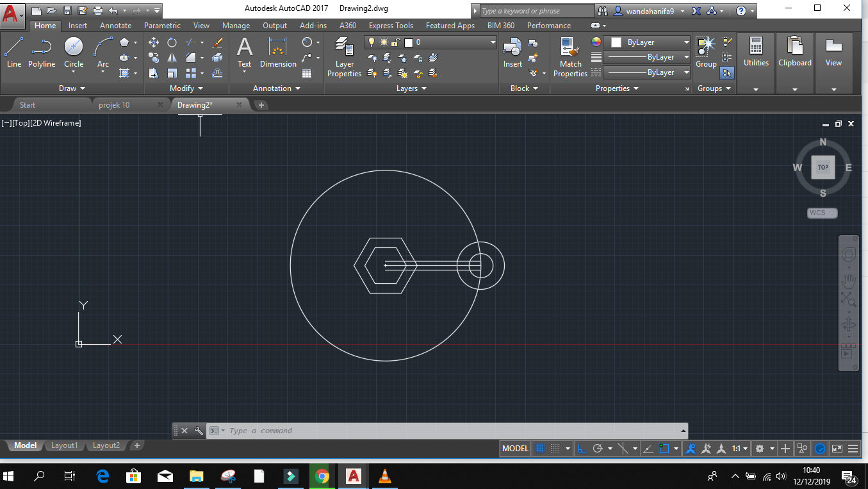Open the object color ByLayer dropdown
The image size is (868, 489).
[646, 41]
